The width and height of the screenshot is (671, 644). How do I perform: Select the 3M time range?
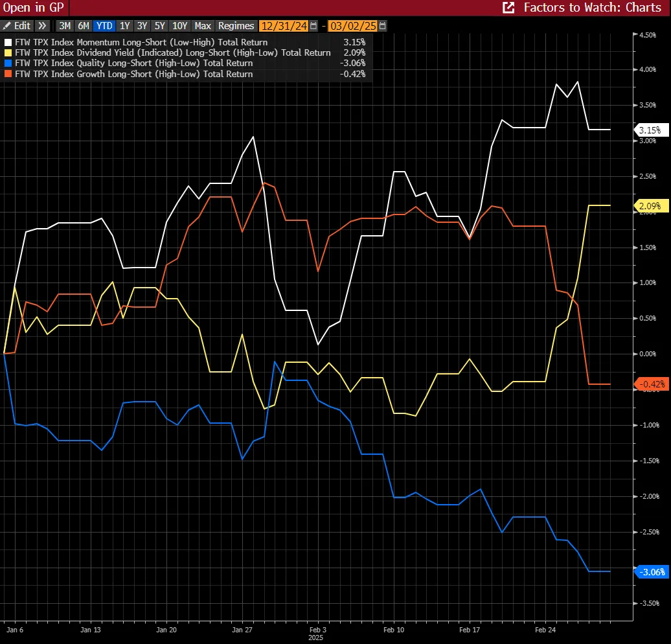[x=65, y=26]
